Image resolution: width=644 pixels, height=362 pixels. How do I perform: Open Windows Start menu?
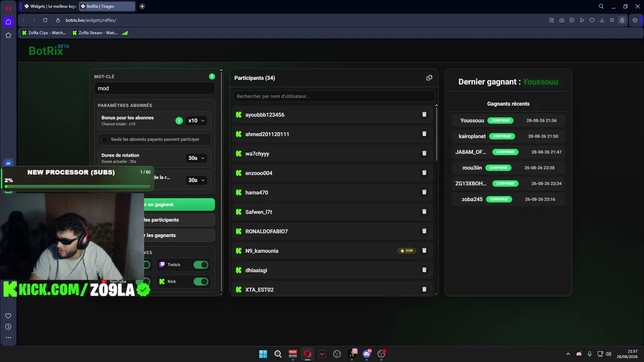[x=263, y=354]
